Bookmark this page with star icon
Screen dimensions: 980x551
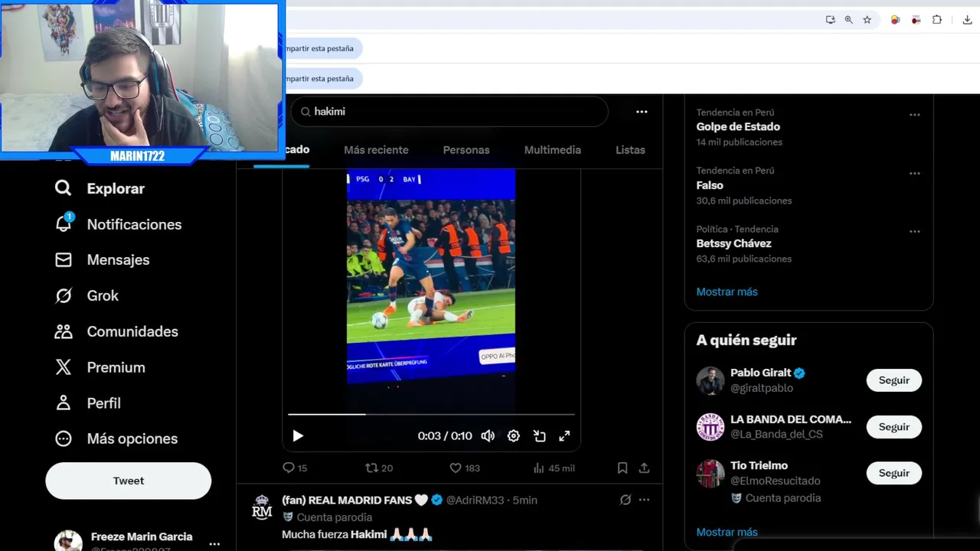867,20
